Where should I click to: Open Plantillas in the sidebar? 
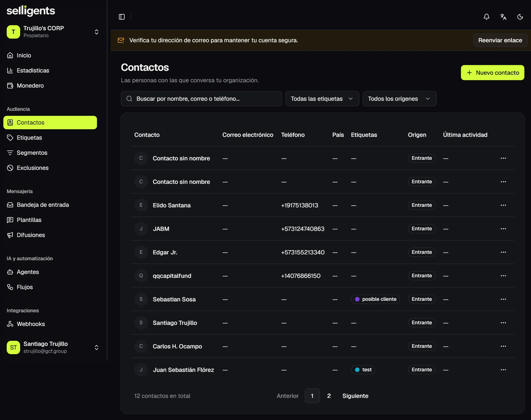click(x=50, y=220)
